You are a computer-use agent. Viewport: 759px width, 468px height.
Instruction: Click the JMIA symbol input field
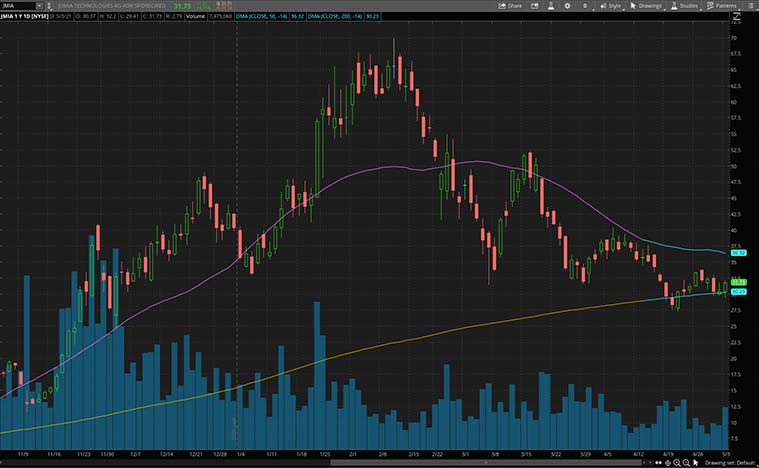(x=18, y=6)
